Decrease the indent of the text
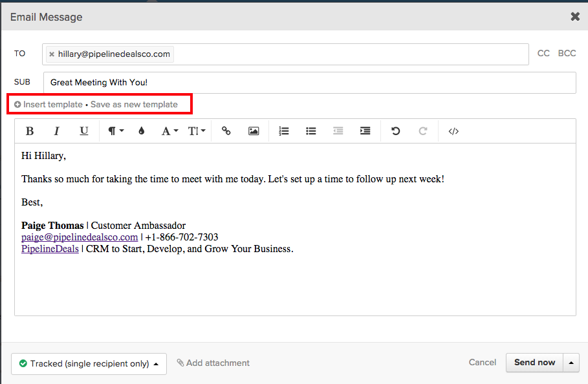 338,131
